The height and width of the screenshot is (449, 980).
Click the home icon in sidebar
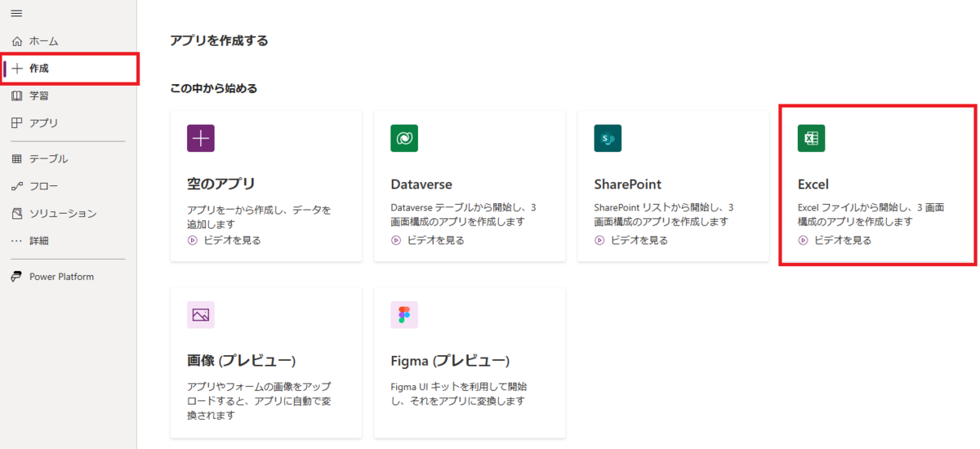coord(17,41)
